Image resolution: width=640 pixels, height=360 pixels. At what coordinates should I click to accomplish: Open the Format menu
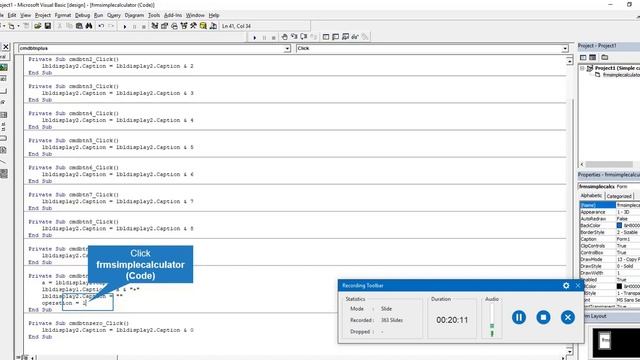click(x=62, y=15)
